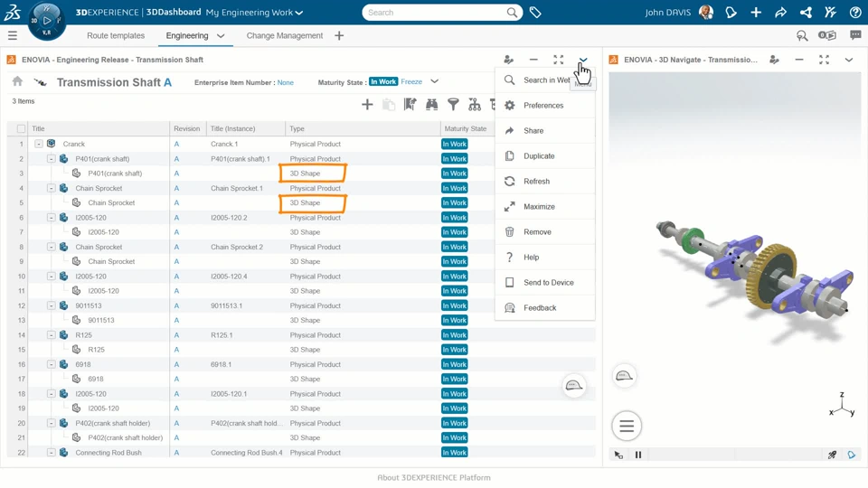Click the In Work maturity badge in title
This screenshot has width=868, height=488.
pos(383,82)
